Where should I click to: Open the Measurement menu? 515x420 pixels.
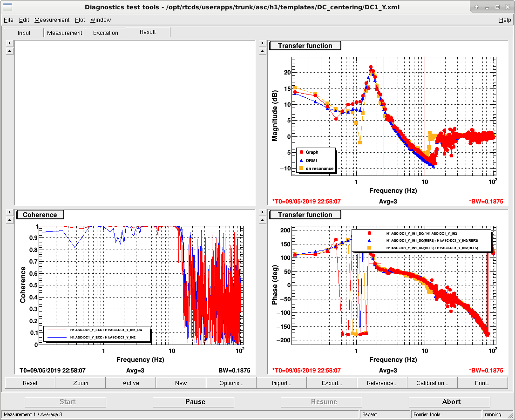52,20
